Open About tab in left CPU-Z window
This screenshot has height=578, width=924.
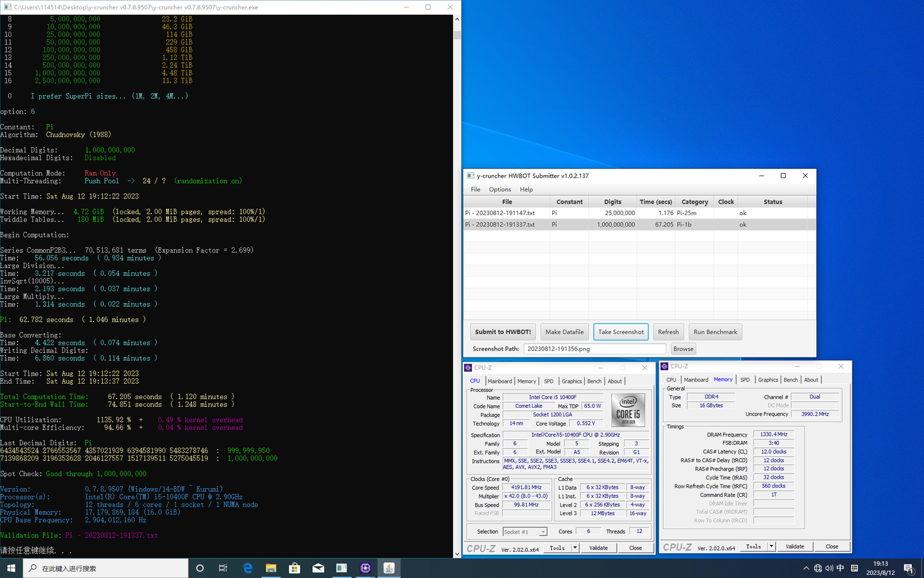[615, 381]
